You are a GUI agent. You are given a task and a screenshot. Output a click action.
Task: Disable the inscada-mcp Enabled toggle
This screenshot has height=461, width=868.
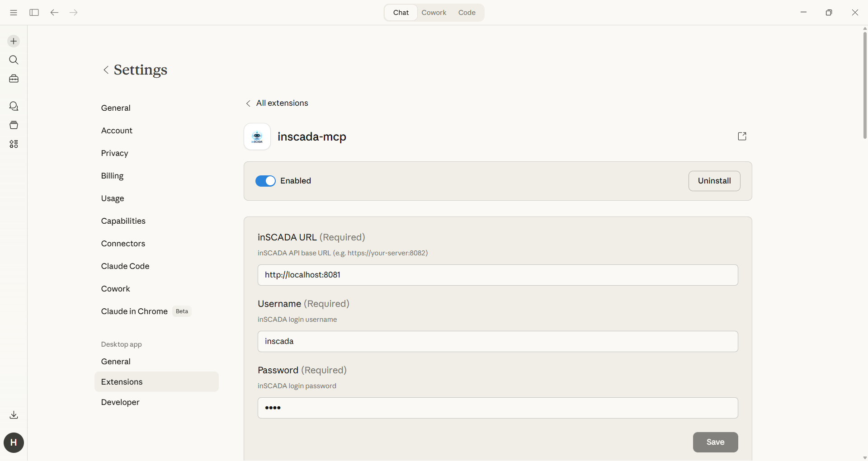pyautogui.click(x=265, y=181)
